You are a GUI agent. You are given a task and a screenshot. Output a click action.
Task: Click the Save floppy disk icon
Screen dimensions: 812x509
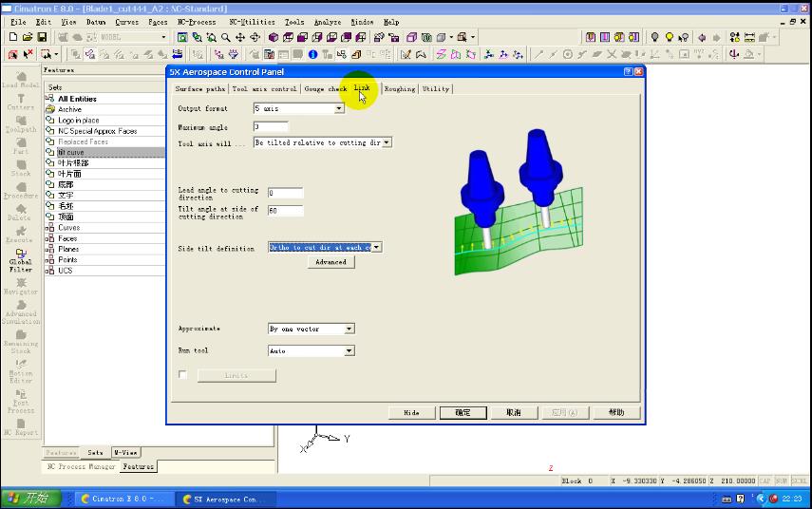(42, 37)
